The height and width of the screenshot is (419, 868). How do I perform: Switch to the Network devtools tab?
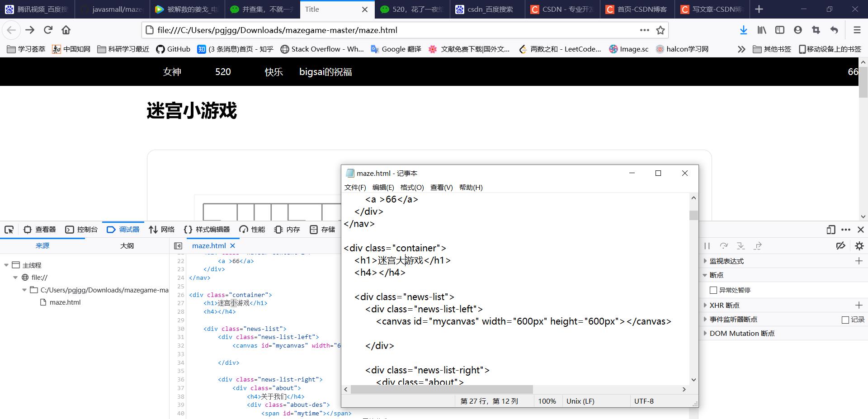point(161,230)
